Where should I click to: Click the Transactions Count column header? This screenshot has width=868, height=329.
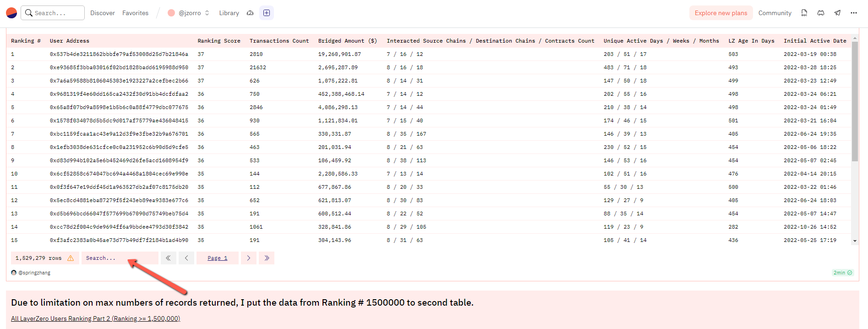tap(279, 41)
